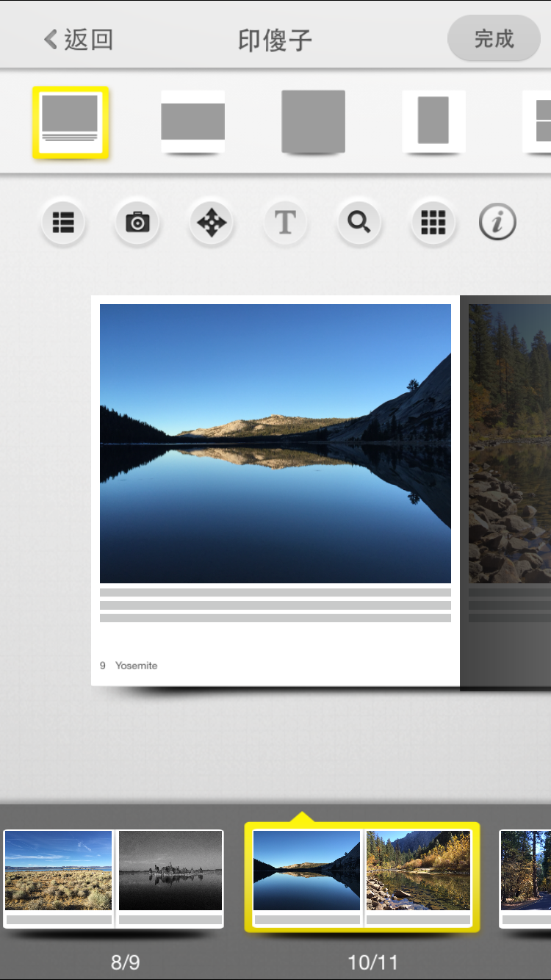Choose centered portrait photo layout

433,122
